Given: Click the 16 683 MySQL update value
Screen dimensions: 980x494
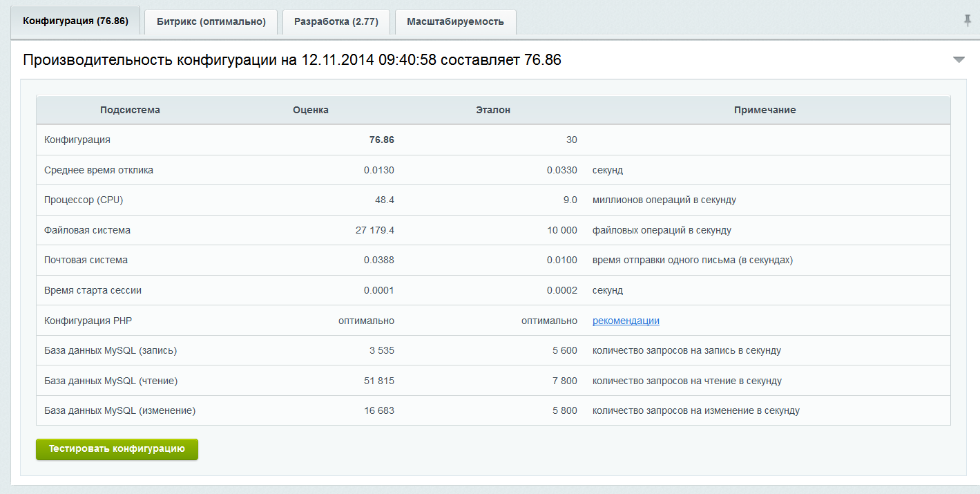Looking at the screenshot, I should pos(379,410).
